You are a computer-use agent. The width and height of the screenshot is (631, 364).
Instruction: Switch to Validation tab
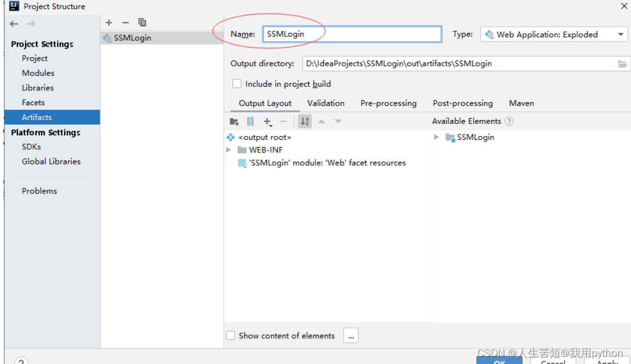(x=326, y=104)
